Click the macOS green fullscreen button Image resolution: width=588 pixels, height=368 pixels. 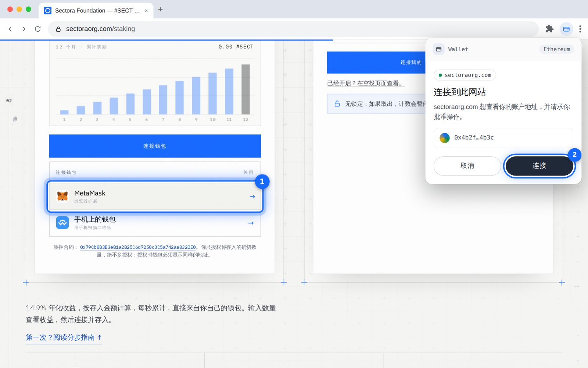point(28,9)
